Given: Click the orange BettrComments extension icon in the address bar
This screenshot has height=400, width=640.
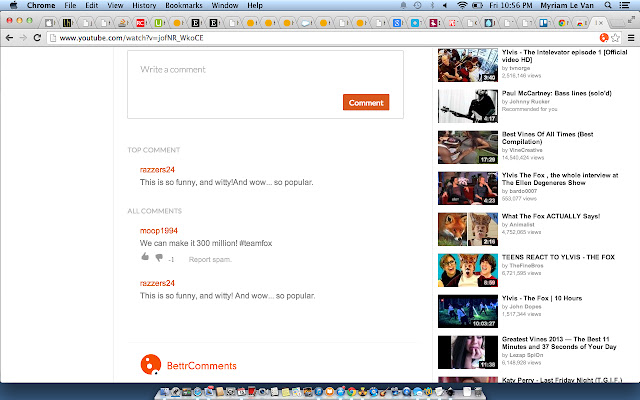Looking at the screenshot, I should point(604,38).
